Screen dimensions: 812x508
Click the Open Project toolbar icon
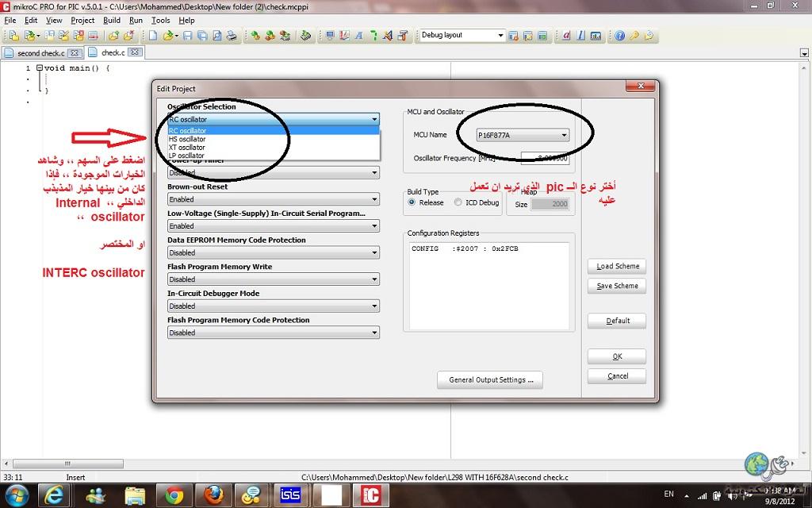pyautogui.click(x=30, y=36)
